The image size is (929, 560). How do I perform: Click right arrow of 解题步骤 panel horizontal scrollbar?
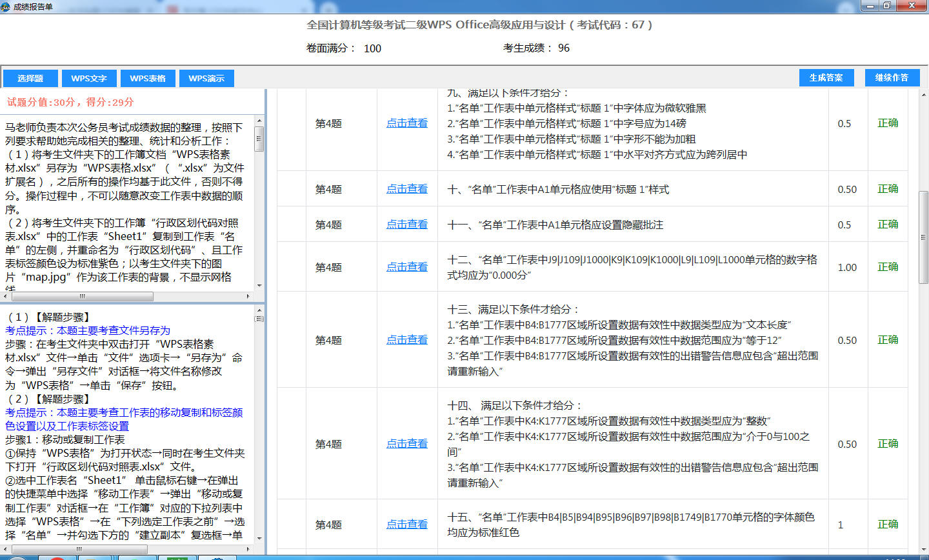point(249,549)
